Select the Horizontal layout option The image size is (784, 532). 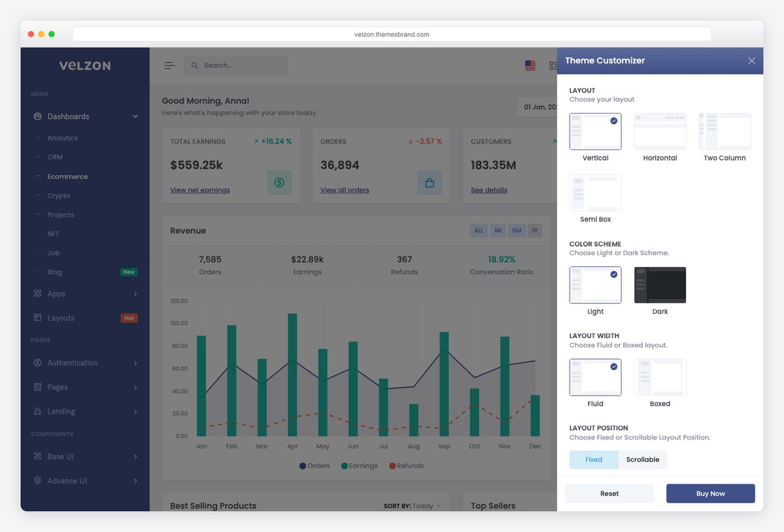660,132
